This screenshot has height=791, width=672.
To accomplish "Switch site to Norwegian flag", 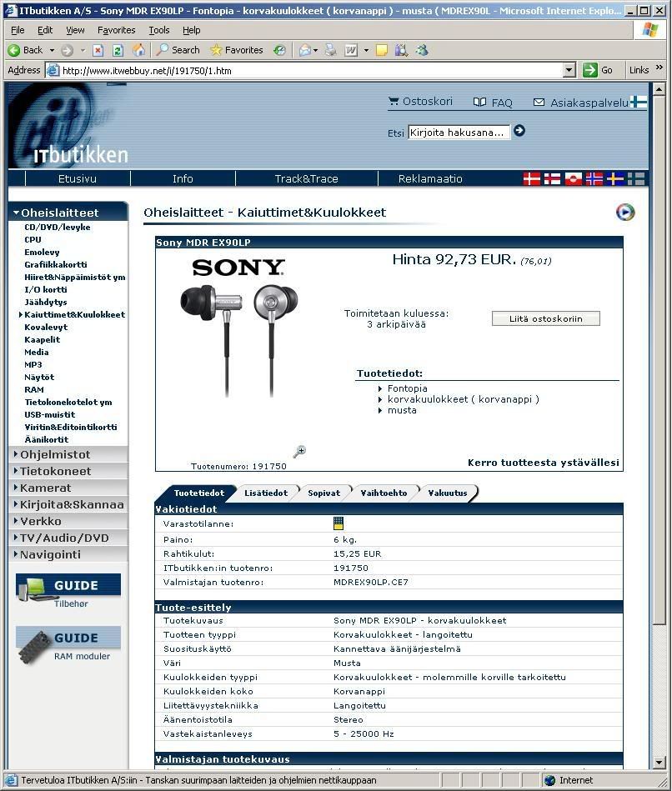I will tap(594, 178).
